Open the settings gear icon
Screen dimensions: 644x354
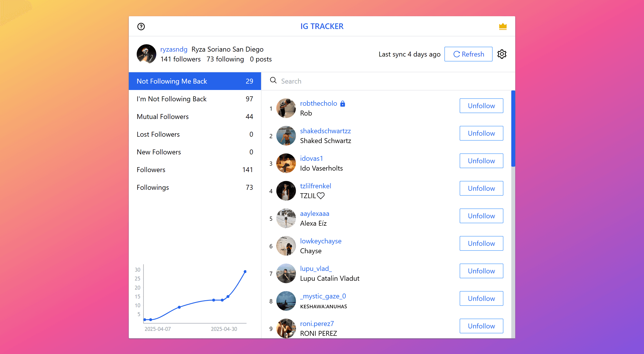click(502, 54)
